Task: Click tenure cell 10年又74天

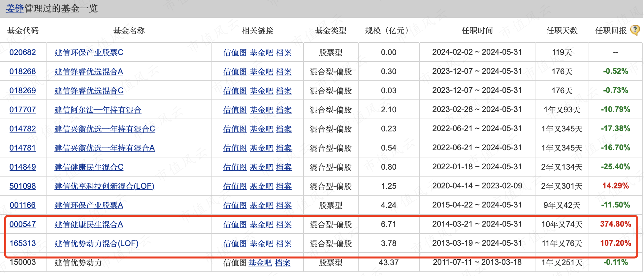Action: pyautogui.click(x=562, y=224)
